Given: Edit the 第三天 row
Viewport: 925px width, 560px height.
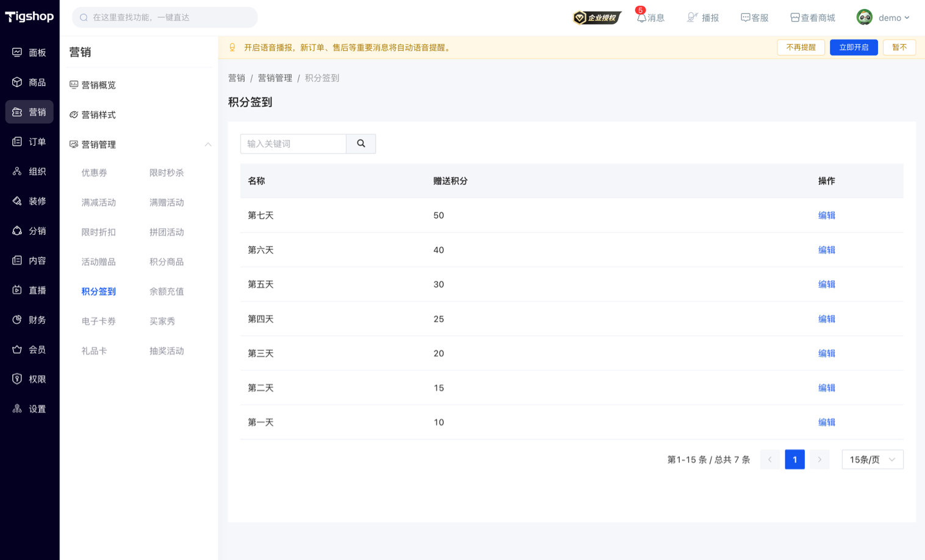Looking at the screenshot, I should [827, 353].
